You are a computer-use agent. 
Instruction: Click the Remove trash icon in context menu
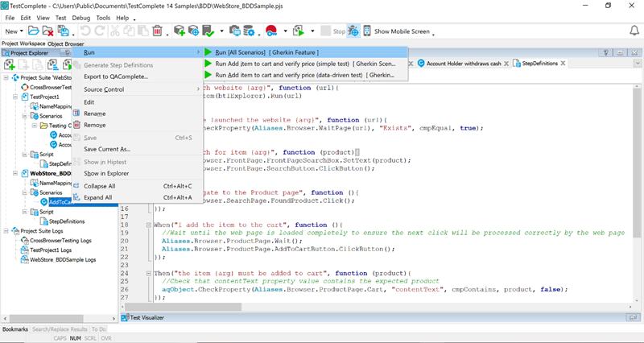(x=76, y=125)
